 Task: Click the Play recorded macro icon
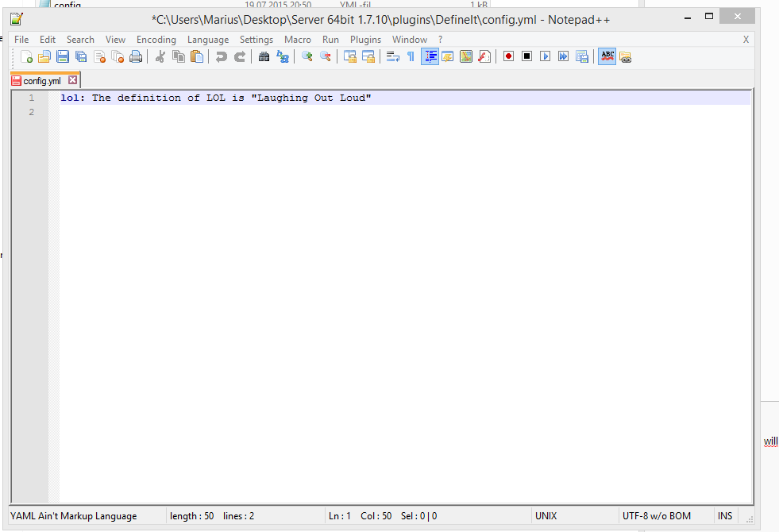pyautogui.click(x=545, y=56)
